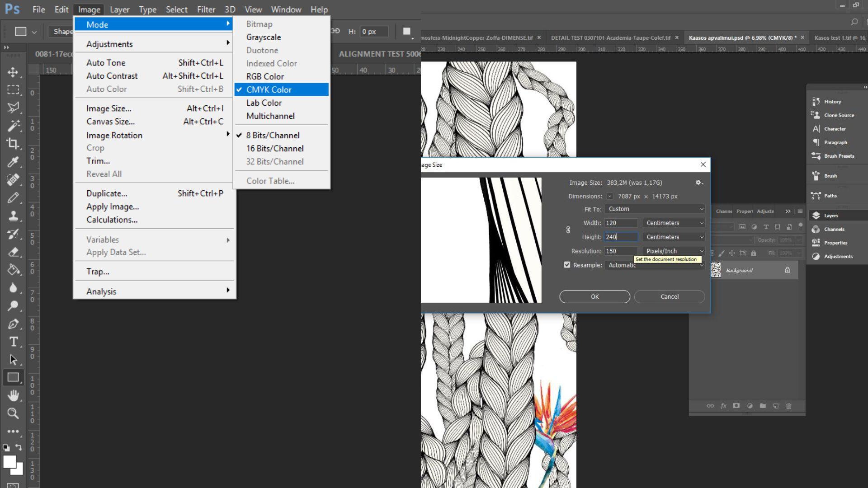868x488 pixels.
Task: Confirm Image Size with OK button
Action: [x=594, y=296]
